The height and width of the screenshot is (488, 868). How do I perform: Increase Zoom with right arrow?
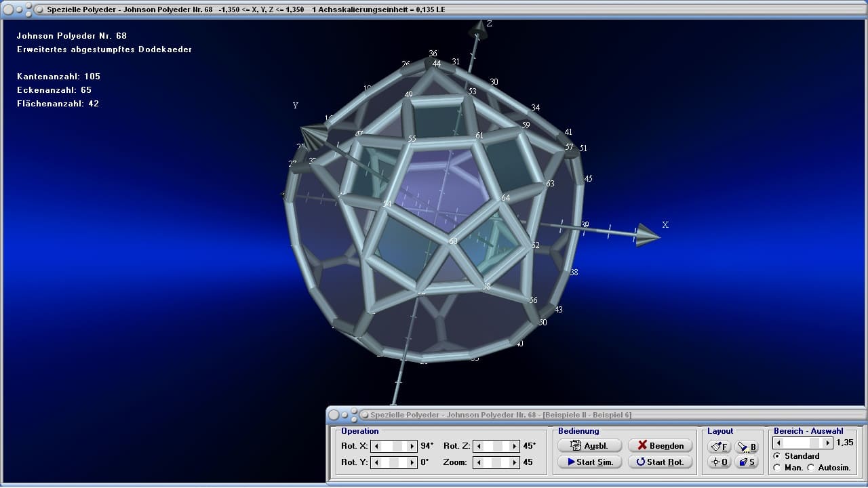(514, 462)
